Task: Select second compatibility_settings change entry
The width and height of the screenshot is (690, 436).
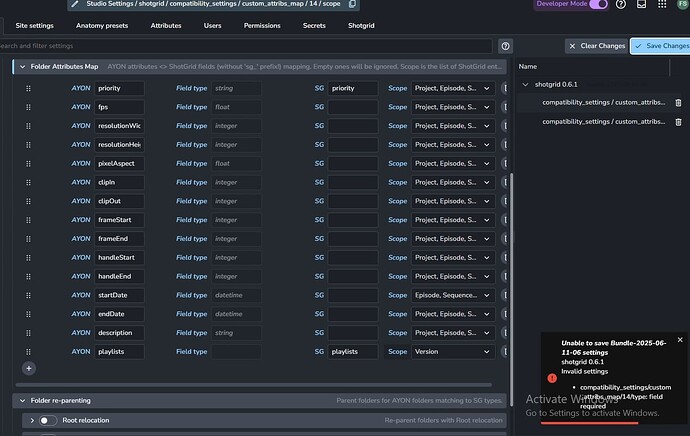Action: pyautogui.click(x=604, y=122)
